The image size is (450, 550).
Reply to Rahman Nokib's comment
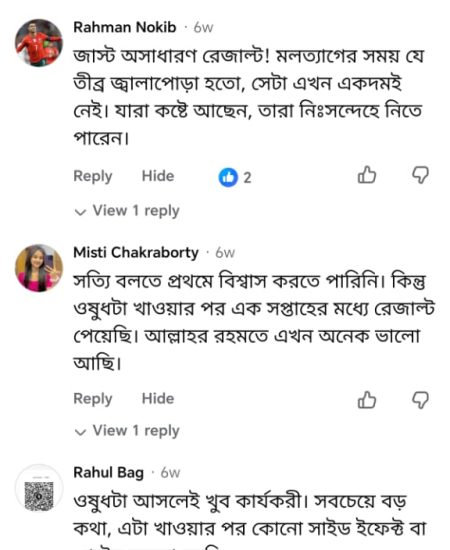(x=93, y=176)
